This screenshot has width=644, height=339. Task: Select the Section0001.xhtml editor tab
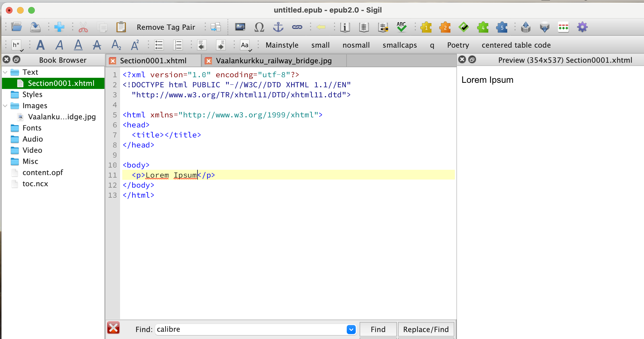click(153, 61)
